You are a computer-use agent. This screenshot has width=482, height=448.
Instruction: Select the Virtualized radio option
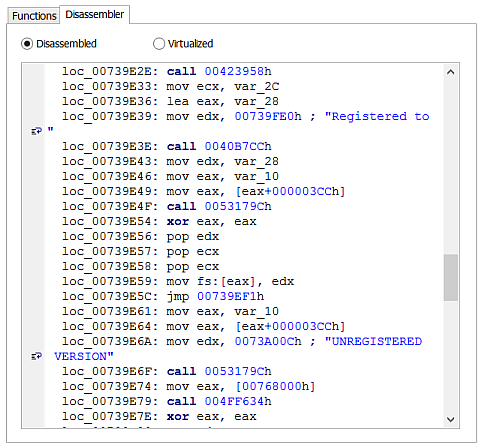point(183,44)
